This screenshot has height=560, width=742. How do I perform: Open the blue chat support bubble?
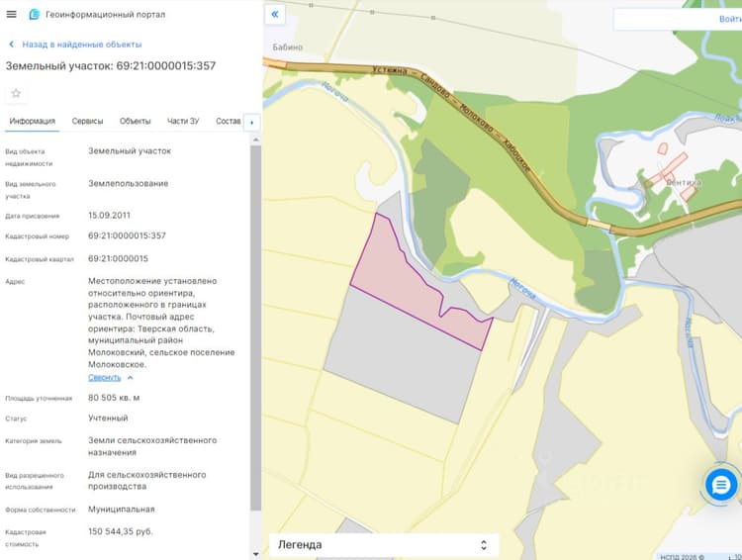(x=720, y=485)
